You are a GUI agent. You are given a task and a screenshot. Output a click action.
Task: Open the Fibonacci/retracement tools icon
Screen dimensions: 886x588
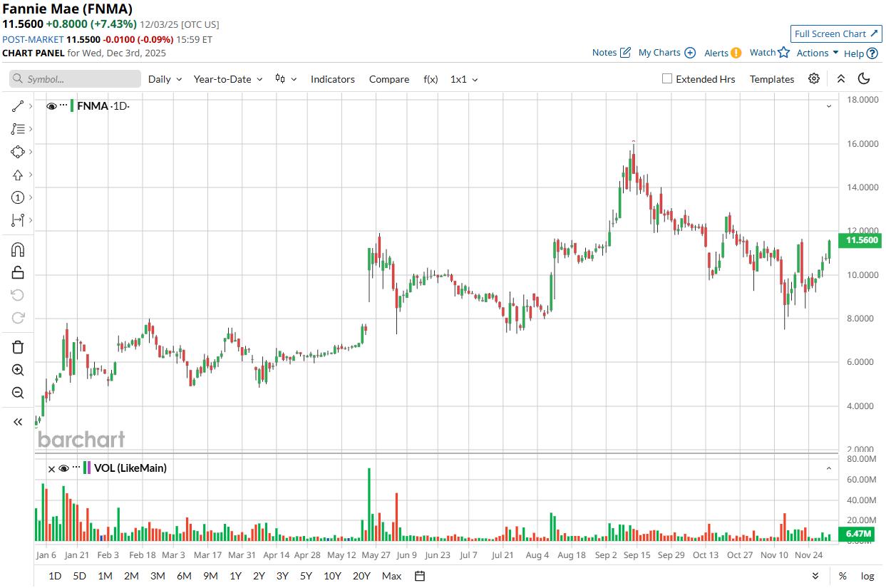(18, 129)
